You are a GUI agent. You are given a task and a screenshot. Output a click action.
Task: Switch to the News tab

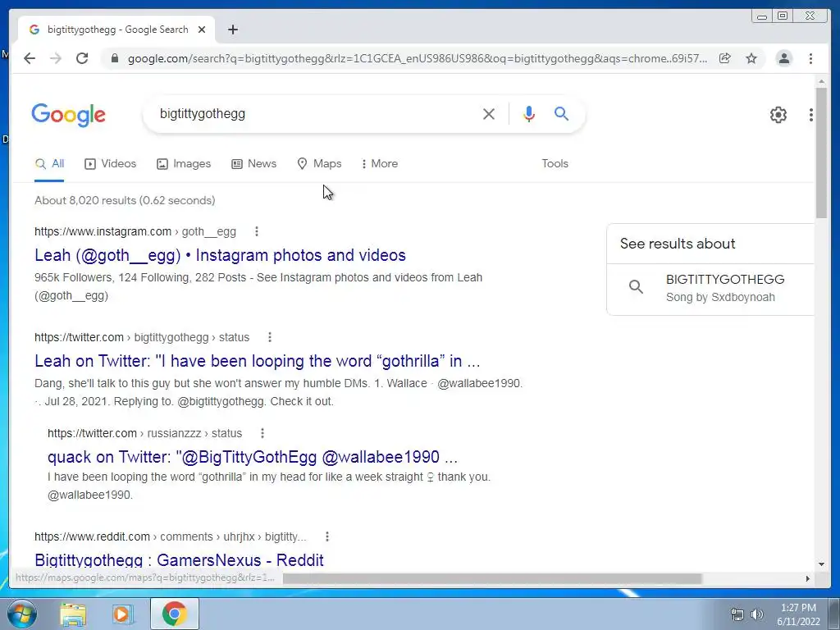(x=254, y=163)
